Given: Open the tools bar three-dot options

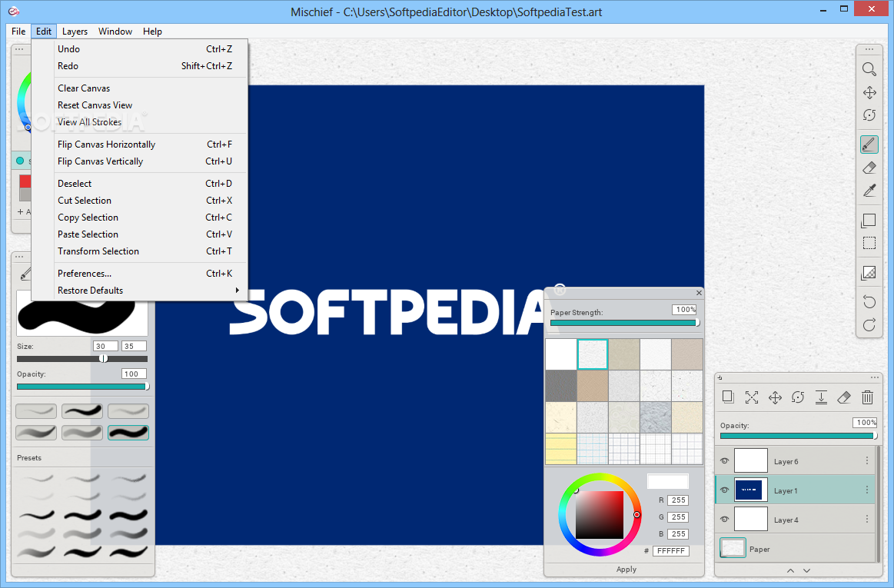Looking at the screenshot, I should pos(869,50).
